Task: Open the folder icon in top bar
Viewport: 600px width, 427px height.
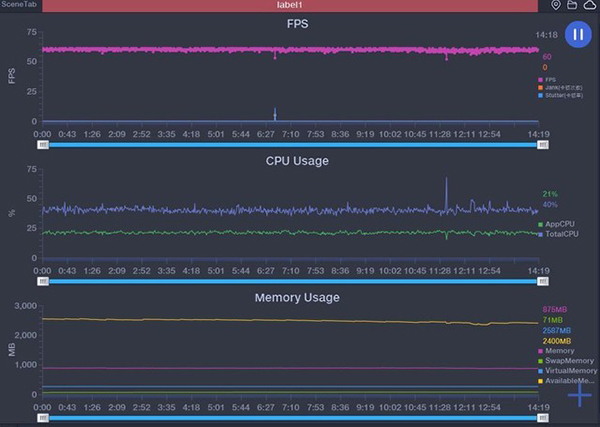Action: click(x=573, y=6)
